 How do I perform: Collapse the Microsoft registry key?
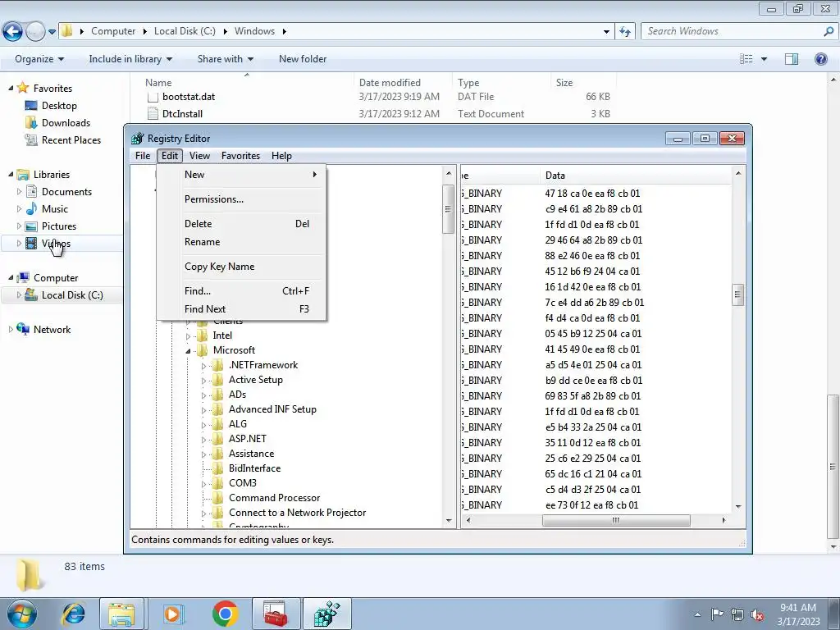pos(188,351)
